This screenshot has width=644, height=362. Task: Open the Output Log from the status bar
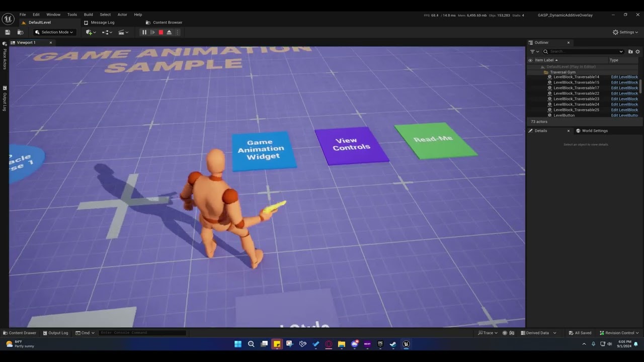tap(55, 333)
